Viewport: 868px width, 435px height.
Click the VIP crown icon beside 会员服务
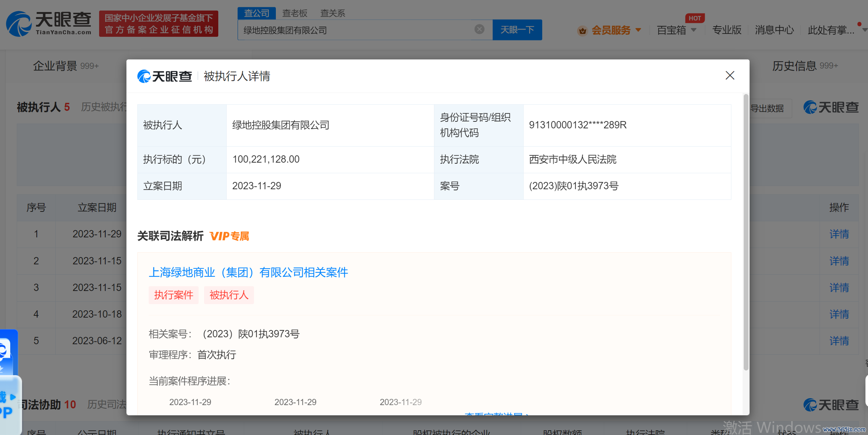(x=582, y=31)
